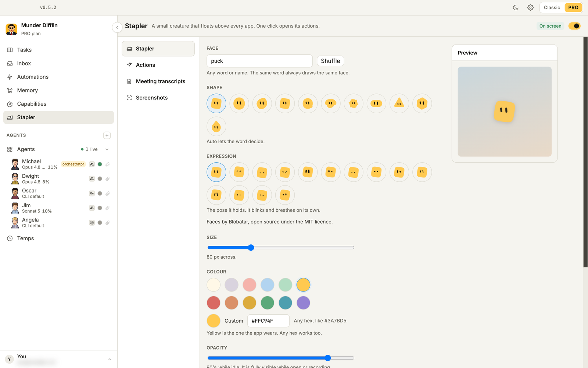The image size is (588, 368).
Task: Pick the pale blue colour swatch
Action: click(x=267, y=285)
